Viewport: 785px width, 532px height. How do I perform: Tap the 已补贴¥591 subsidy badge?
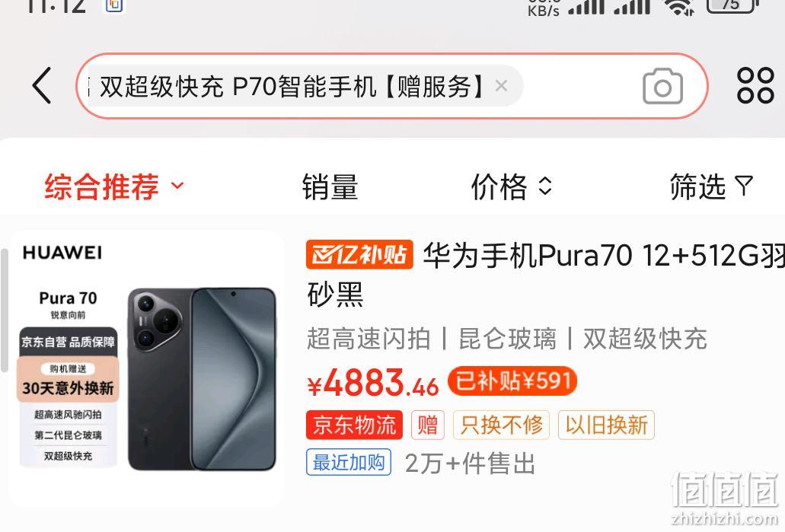pyautogui.click(x=512, y=381)
